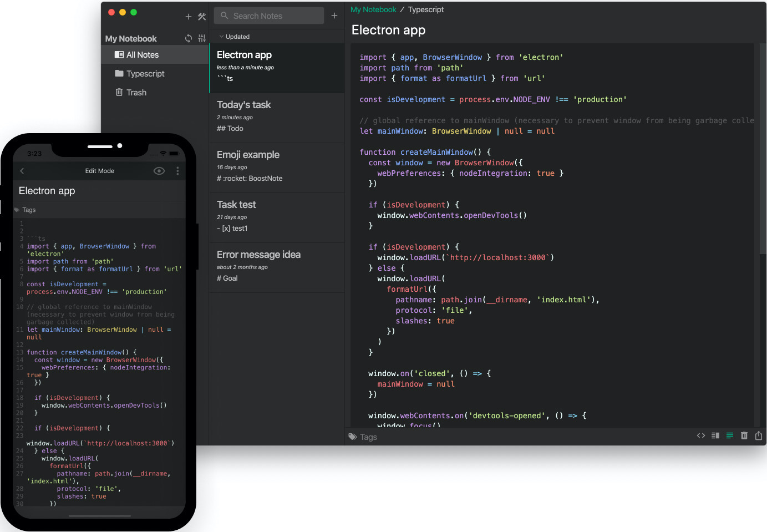Add a new storage with sidebar plus icon
Screen dimensions: 767x532
click(x=189, y=17)
